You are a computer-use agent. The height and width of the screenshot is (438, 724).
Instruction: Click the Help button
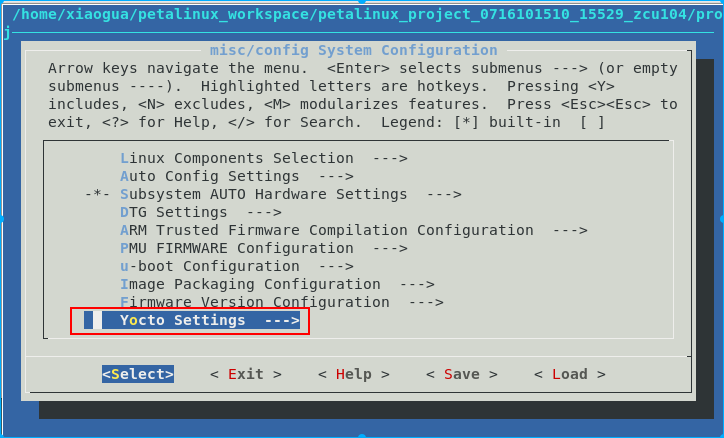coord(354,374)
